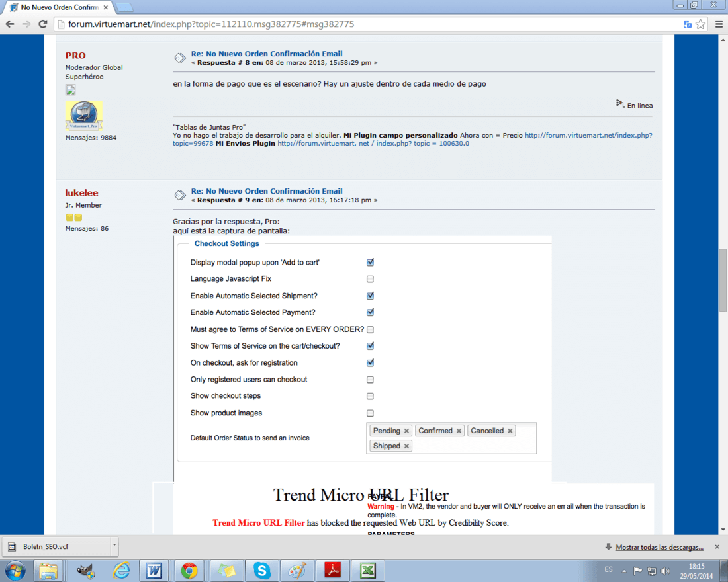Bookmark this page with the star icon
Screen dimensions: 728x582
click(700, 24)
